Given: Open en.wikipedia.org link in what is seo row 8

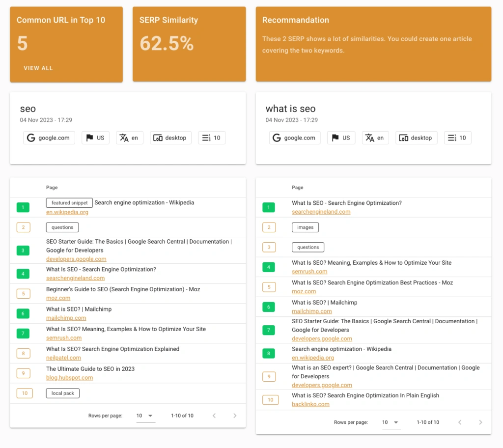Looking at the screenshot, I should coord(313,358).
